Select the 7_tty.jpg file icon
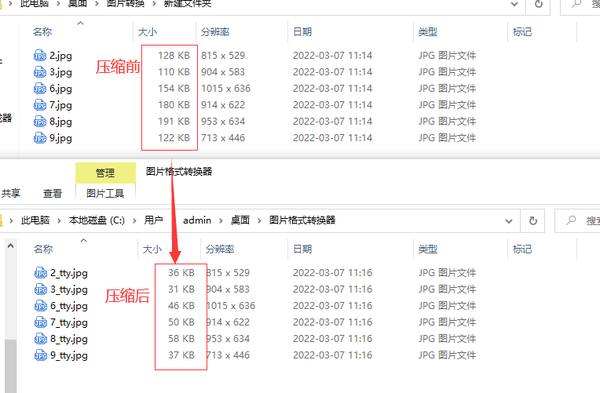This screenshot has width=600, height=393. click(41, 322)
